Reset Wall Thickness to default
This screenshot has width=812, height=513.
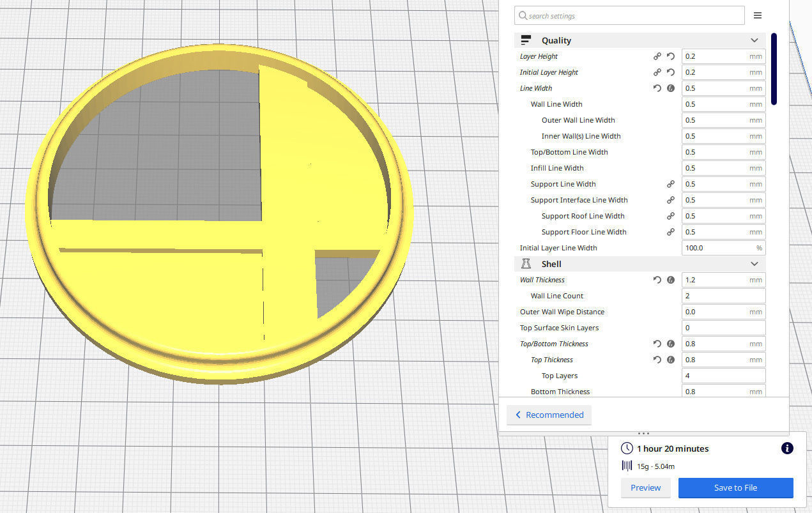point(657,280)
